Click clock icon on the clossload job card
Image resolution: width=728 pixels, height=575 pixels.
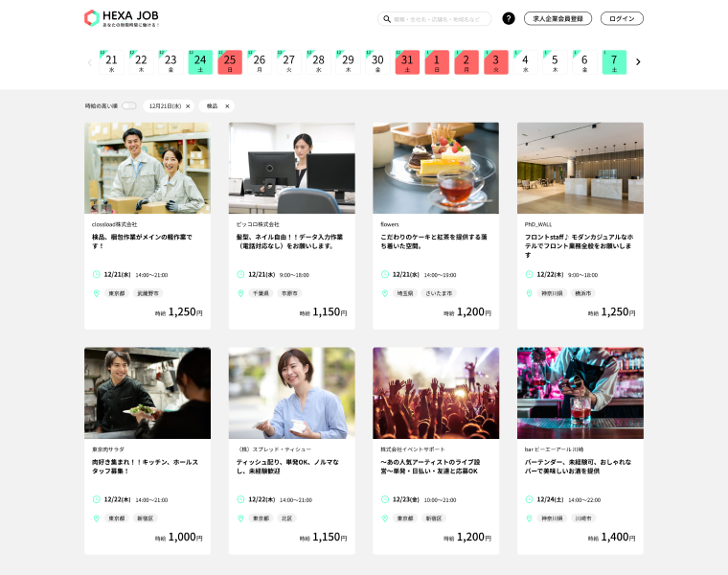click(97, 274)
